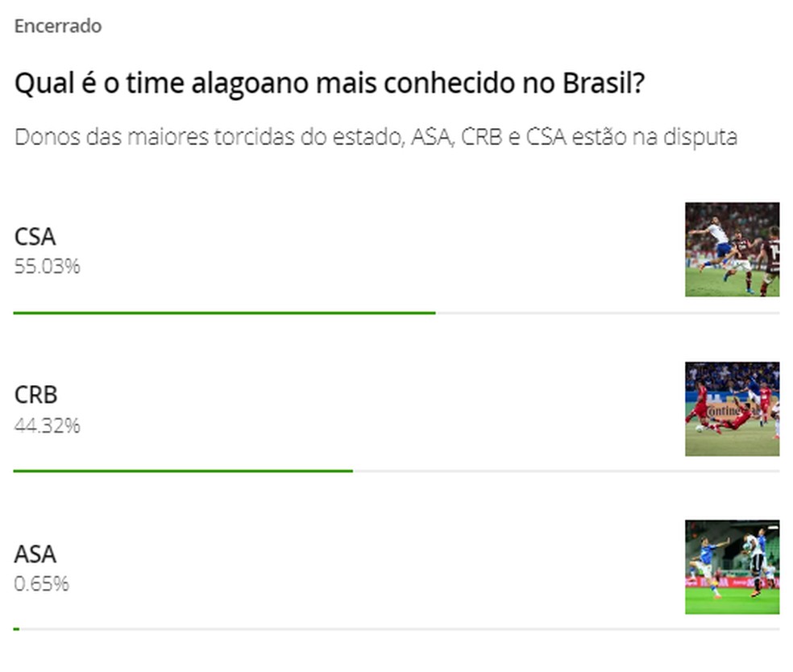Click the 0.65% vote percentage
This screenshot has height=672, width=793.
click(x=41, y=583)
